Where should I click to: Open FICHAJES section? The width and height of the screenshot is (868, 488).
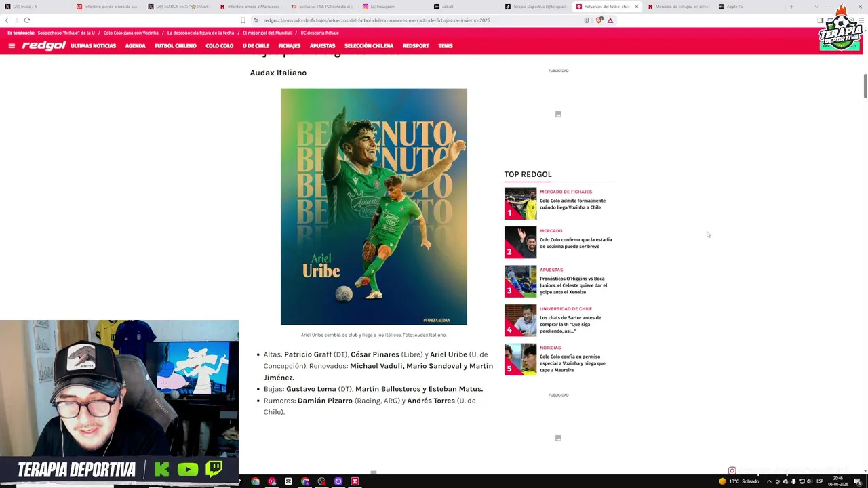[x=290, y=46]
